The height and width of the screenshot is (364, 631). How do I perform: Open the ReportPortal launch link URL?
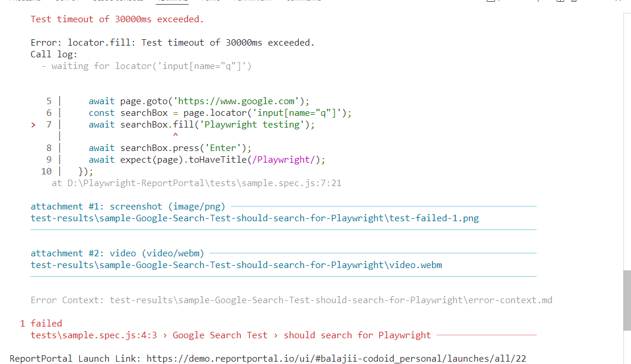point(336,358)
